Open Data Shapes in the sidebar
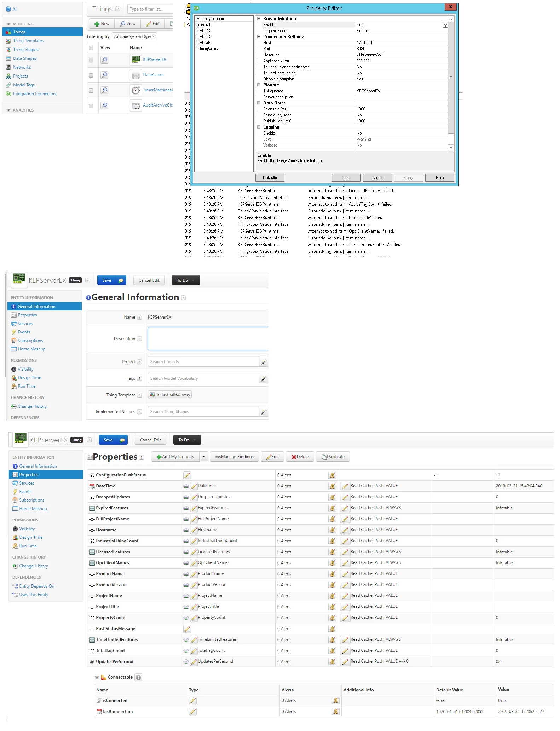Image resolution: width=560 pixels, height=731 pixels. pos(25,58)
